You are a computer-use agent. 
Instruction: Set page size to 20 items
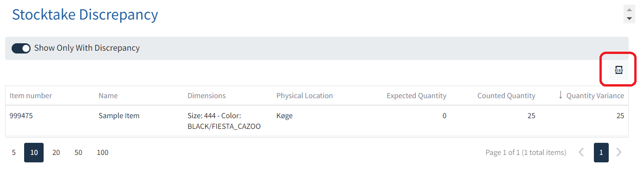point(56,153)
